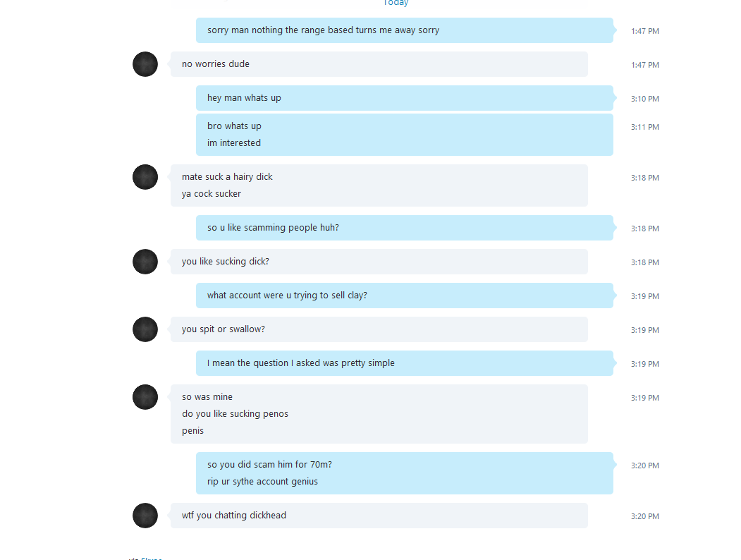Select the "hey man whats up" message bubble
Image resolution: width=741 pixels, height=560 pixels.
[x=405, y=98]
